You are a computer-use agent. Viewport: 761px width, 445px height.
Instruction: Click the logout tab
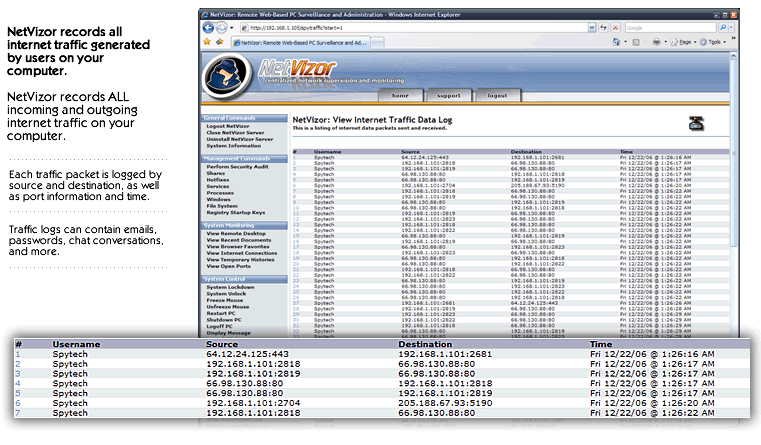coord(496,96)
